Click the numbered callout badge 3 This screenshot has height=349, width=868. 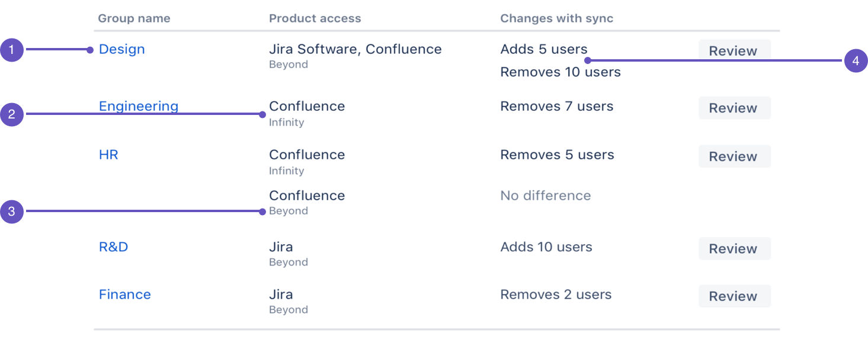pos(12,211)
